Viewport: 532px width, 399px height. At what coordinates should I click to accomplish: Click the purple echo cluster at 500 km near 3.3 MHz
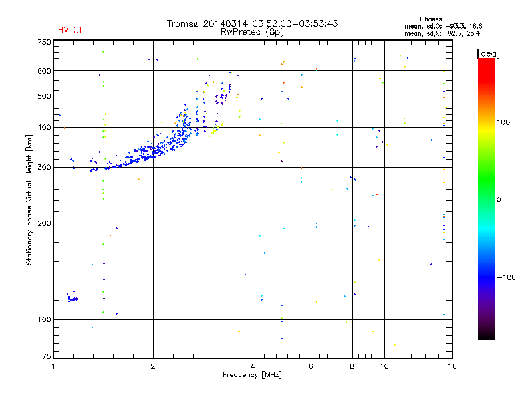(222, 96)
